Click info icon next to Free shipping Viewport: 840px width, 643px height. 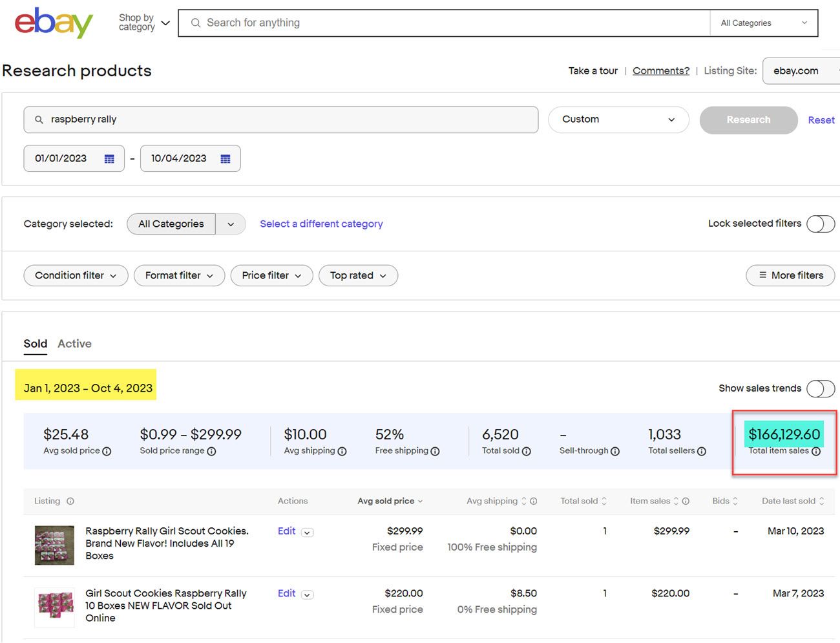435,451
